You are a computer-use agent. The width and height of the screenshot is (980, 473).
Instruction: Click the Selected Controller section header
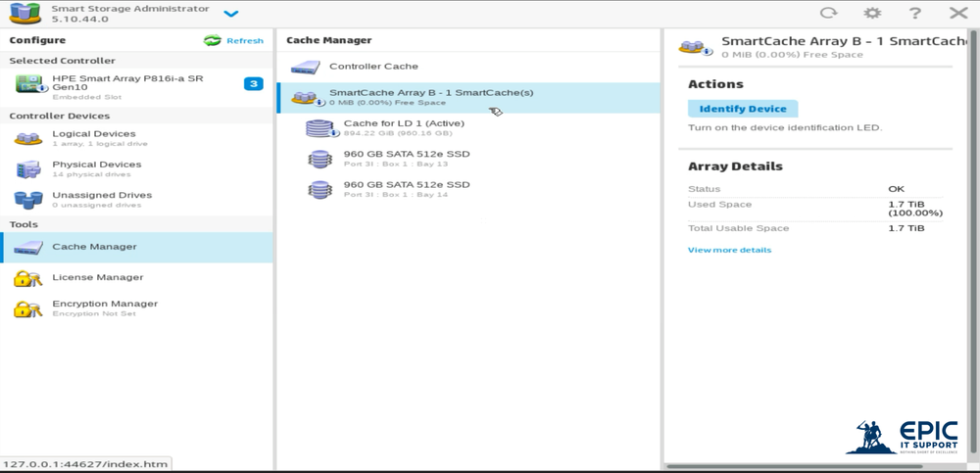pyautogui.click(x=62, y=61)
